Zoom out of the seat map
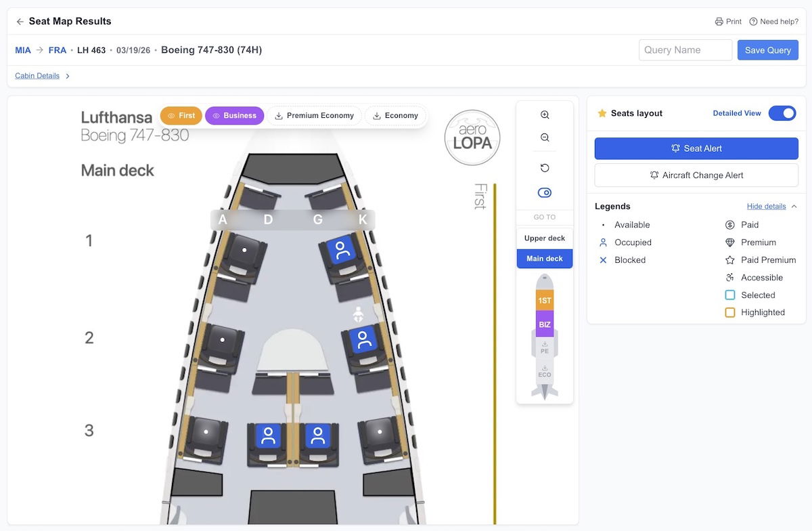 pos(545,137)
